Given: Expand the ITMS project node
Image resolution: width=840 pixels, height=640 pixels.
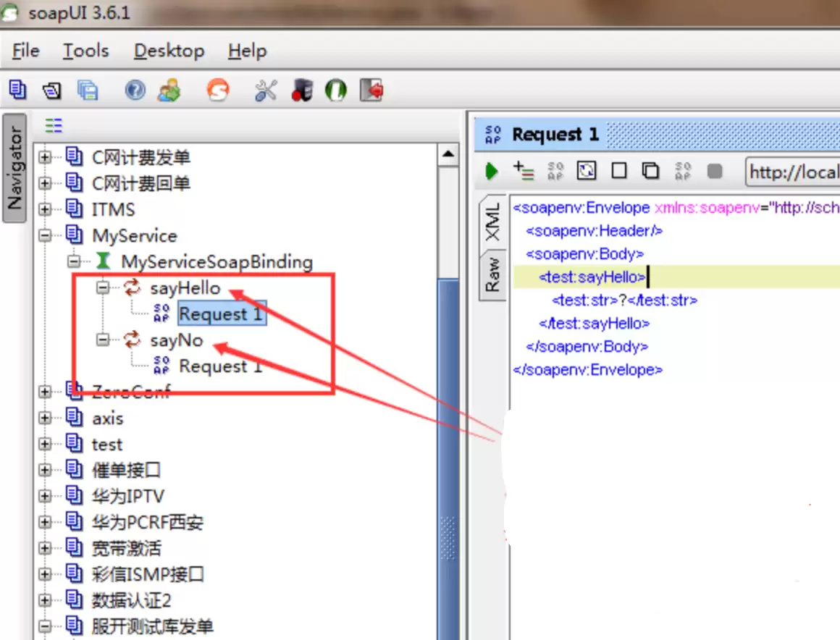Looking at the screenshot, I should click(x=45, y=209).
